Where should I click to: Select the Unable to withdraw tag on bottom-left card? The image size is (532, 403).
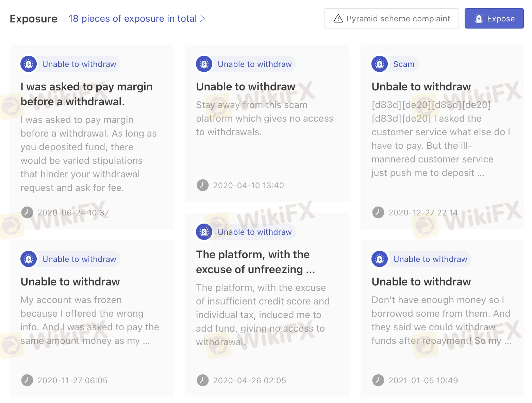click(79, 259)
